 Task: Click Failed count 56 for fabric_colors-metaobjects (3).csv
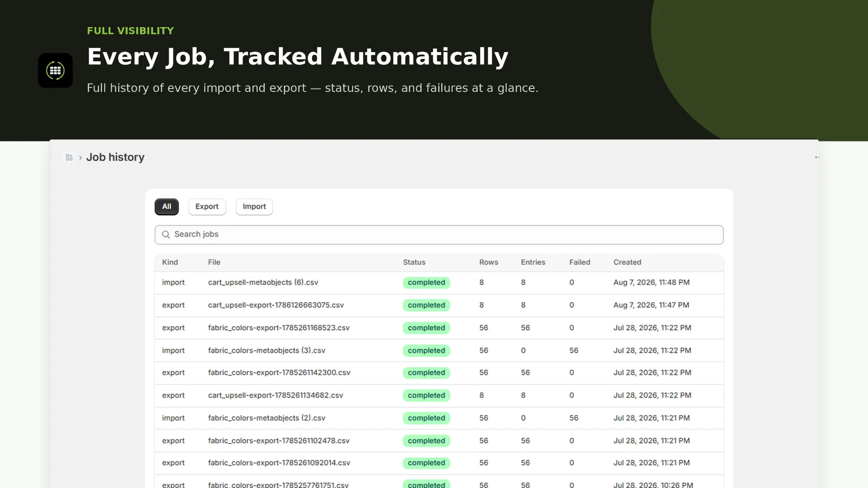(x=574, y=351)
